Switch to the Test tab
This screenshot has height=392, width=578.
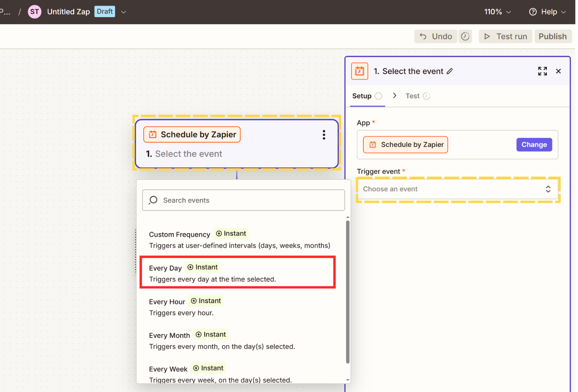[412, 96]
